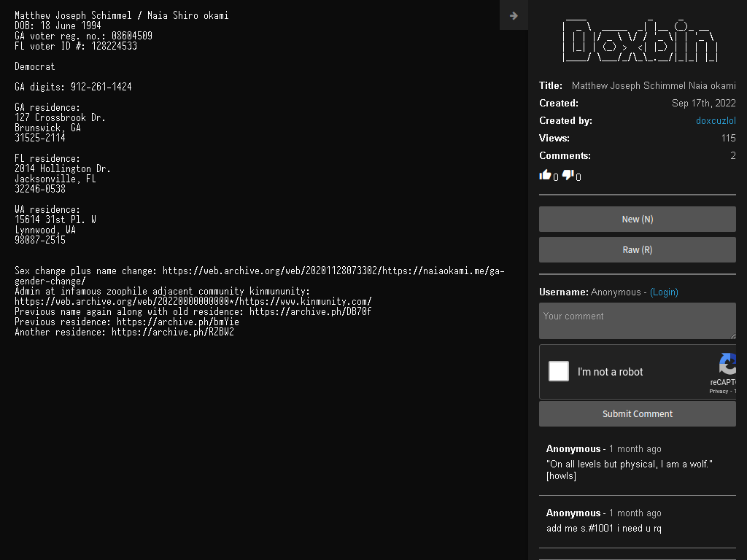Click the ASCII-art site logo
The image size is (747, 560).
tap(640, 41)
